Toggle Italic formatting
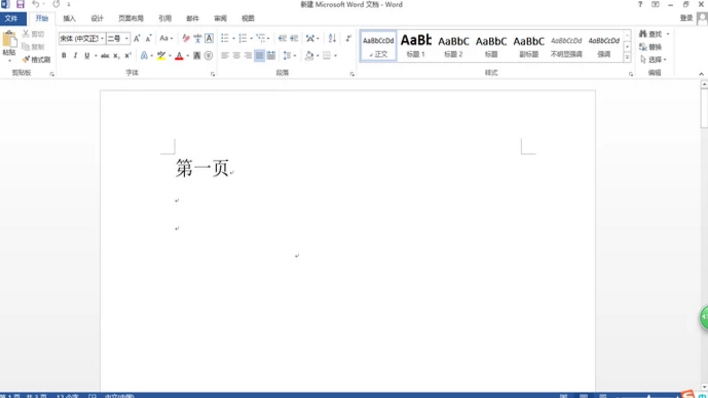The image size is (708, 398). (x=75, y=56)
